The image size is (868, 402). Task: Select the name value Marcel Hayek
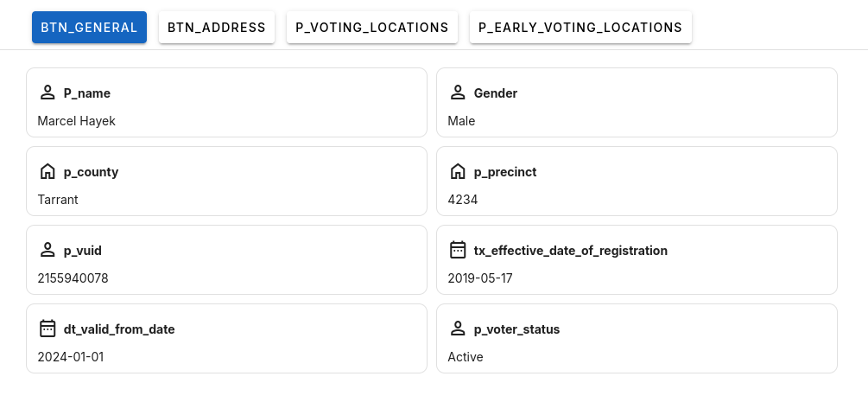click(x=77, y=121)
